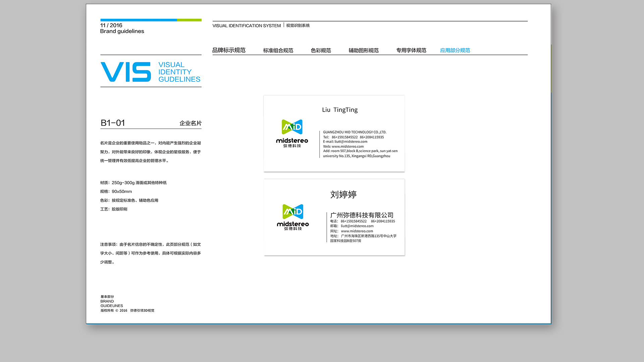Select the 品牌标示规范 navigation tab
This screenshot has height=362, width=644.
[229, 50]
